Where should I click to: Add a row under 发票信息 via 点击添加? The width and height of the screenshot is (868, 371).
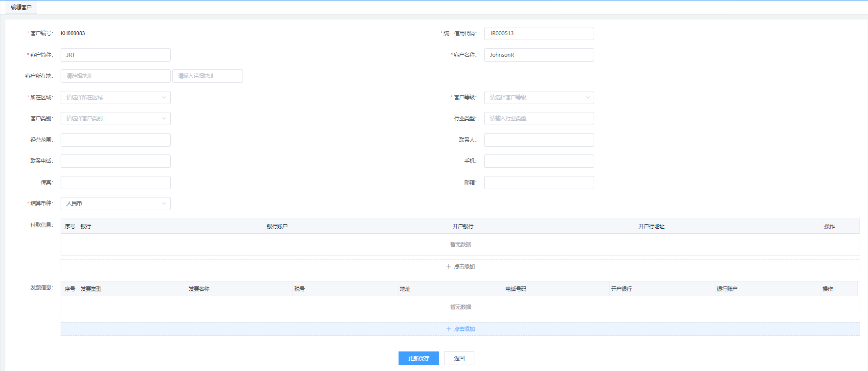tap(460, 329)
